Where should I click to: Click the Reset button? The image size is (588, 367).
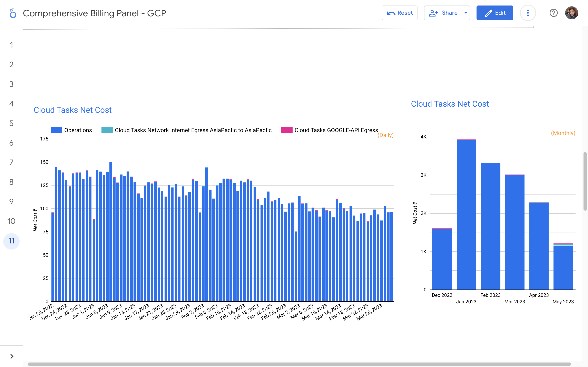(399, 13)
